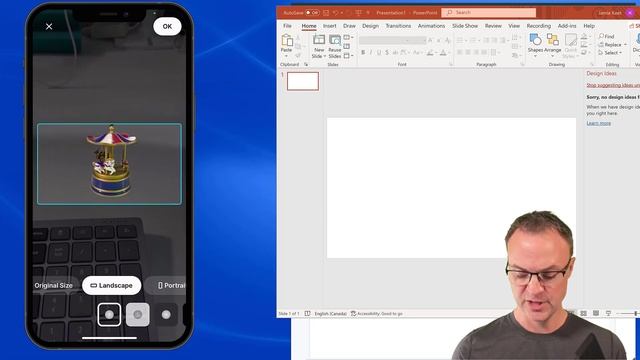
Task: Open the font name combo box
Action: point(385,40)
